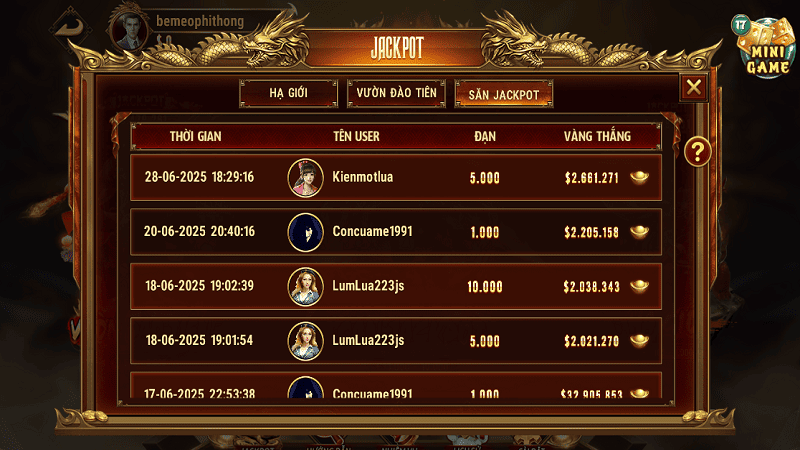This screenshot has height=450, width=800.
Task: Switch to the Hạ Giới tab
Action: [x=288, y=93]
